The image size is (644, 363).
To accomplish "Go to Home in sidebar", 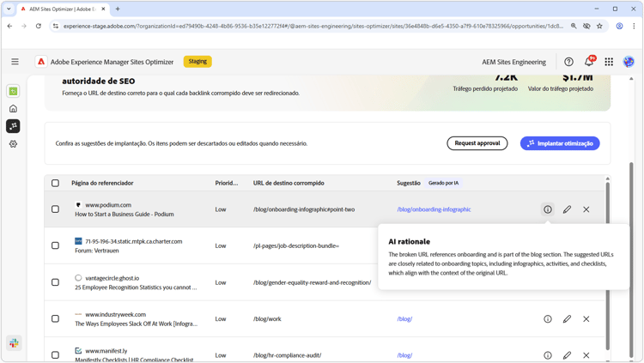I will pyautogui.click(x=13, y=109).
